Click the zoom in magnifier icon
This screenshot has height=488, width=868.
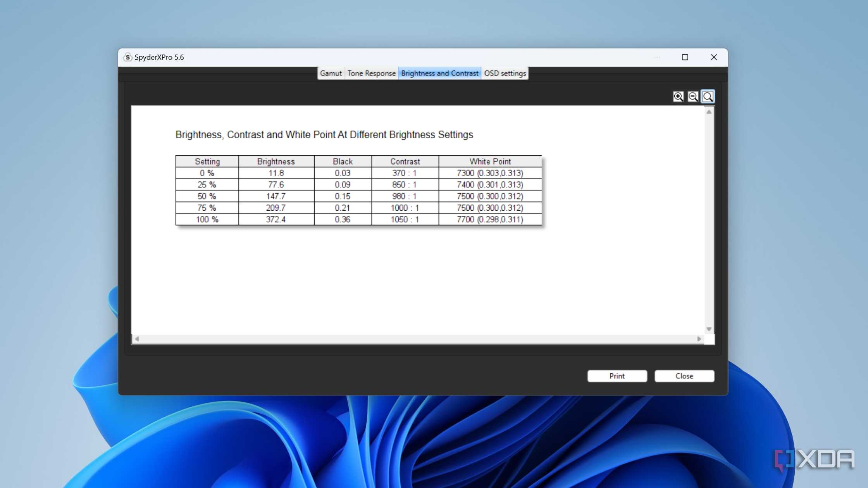click(678, 96)
